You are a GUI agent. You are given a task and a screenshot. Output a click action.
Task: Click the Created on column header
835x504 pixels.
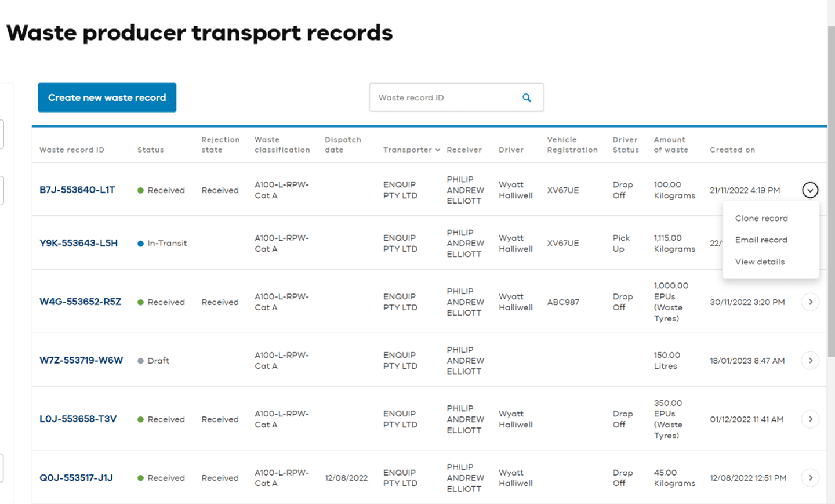click(732, 150)
